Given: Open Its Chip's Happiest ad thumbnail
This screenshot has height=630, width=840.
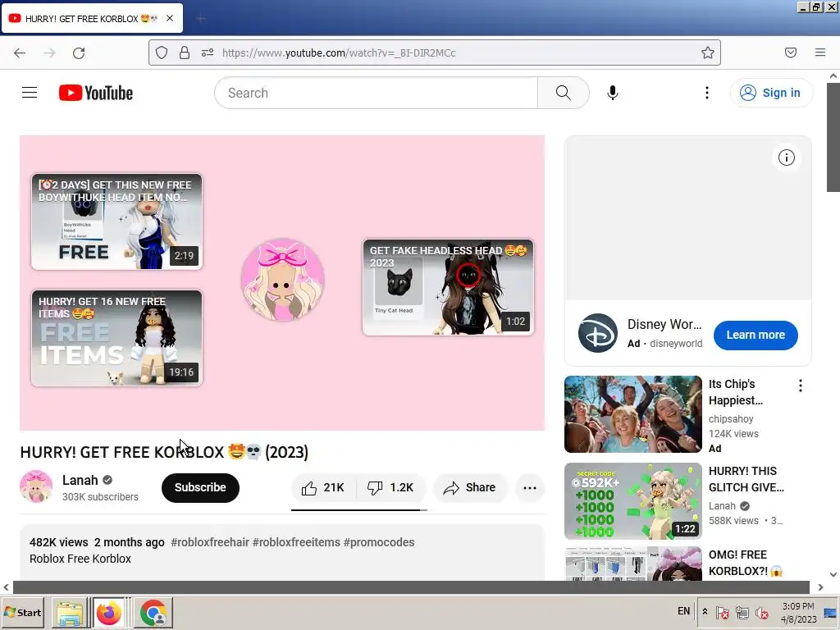Looking at the screenshot, I should (x=632, y=414).
